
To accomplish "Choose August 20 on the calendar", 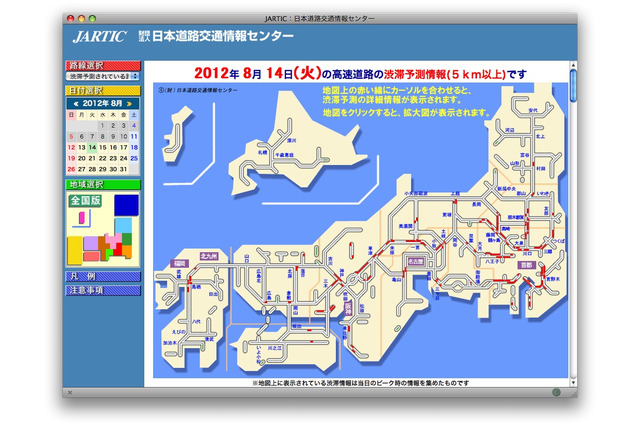I will [82, 158].
